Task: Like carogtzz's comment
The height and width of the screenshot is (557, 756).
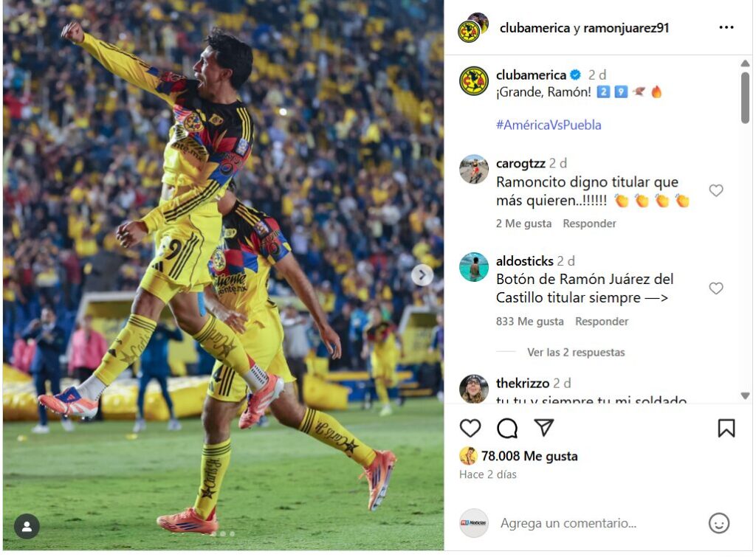Action: point(716,190)
